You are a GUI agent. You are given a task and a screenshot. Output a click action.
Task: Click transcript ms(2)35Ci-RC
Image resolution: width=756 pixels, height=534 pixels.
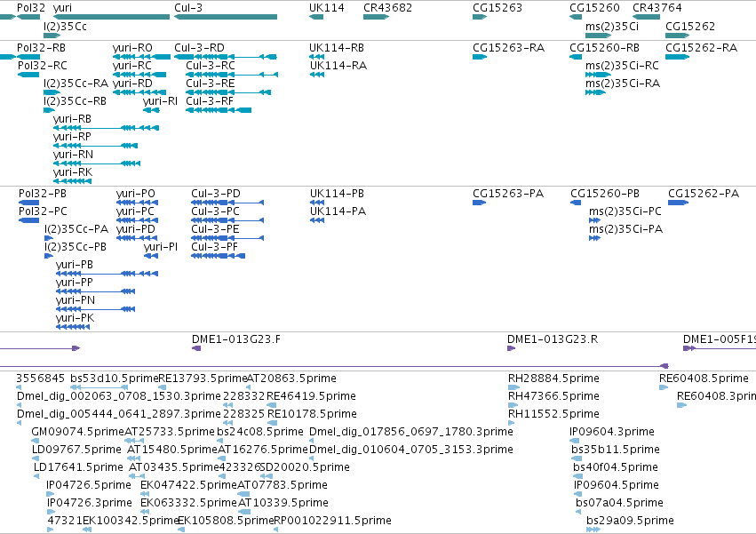tap(598, 75)
